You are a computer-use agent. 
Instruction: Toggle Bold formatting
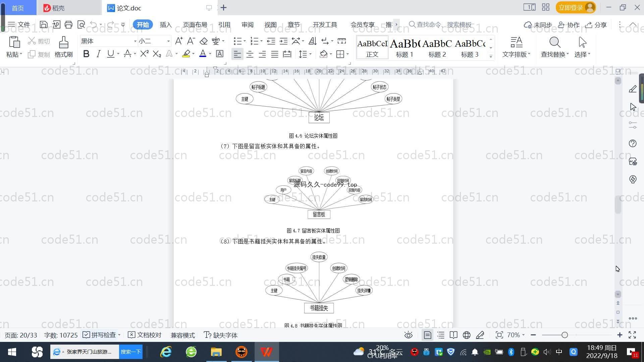(x=86, y=54)
